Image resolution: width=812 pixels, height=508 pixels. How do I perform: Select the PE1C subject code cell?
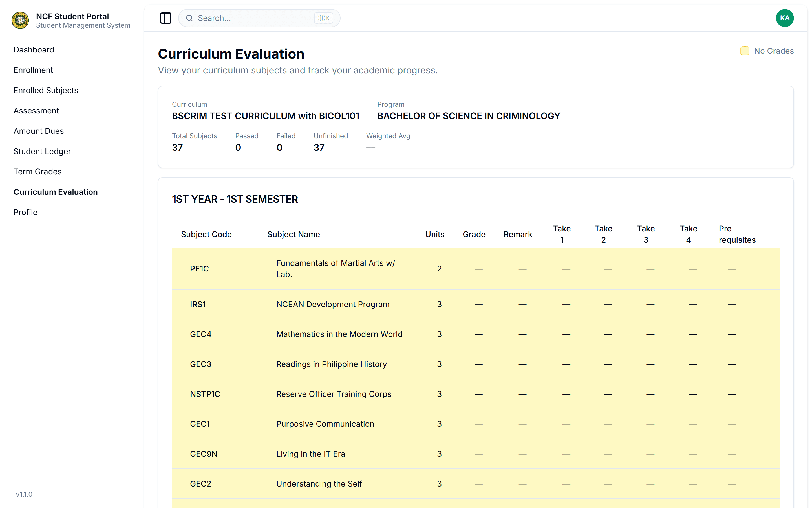pos(199,269)
